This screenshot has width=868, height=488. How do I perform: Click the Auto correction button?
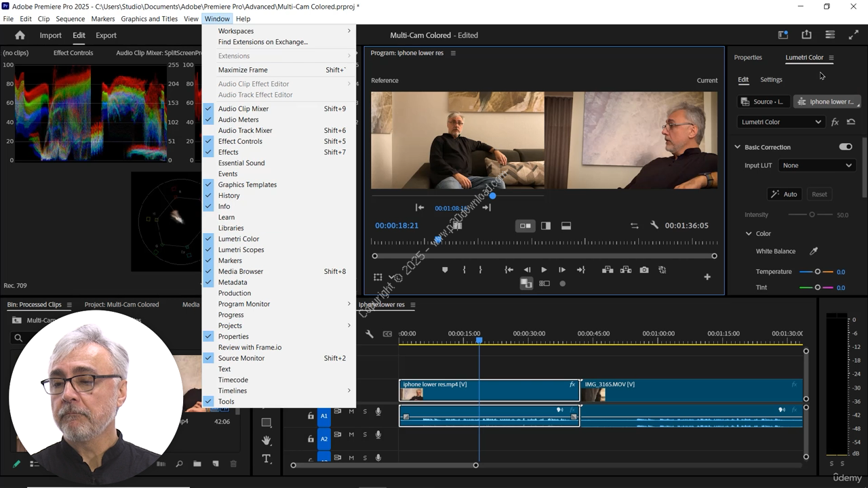tap(783, 194)
